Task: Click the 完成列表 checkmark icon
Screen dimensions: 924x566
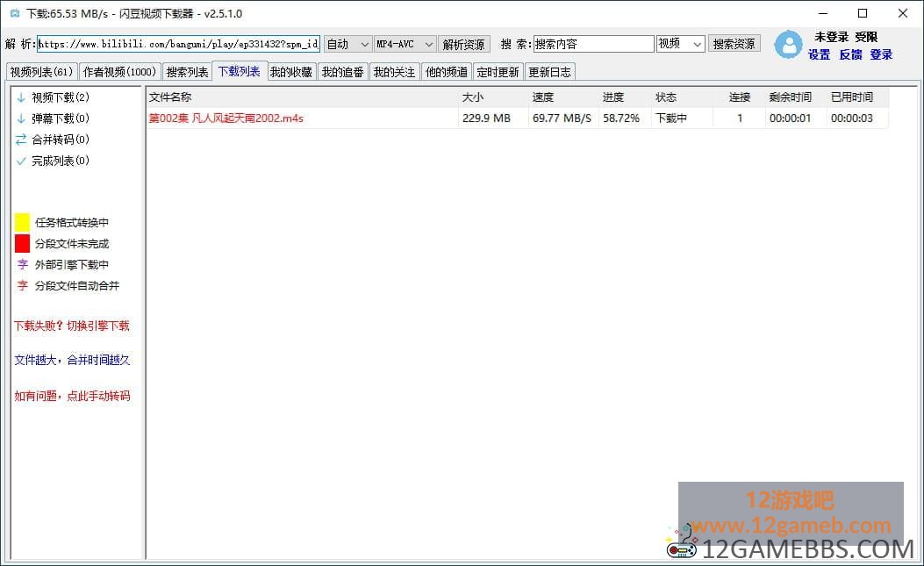Action: (x=21, y=161)
